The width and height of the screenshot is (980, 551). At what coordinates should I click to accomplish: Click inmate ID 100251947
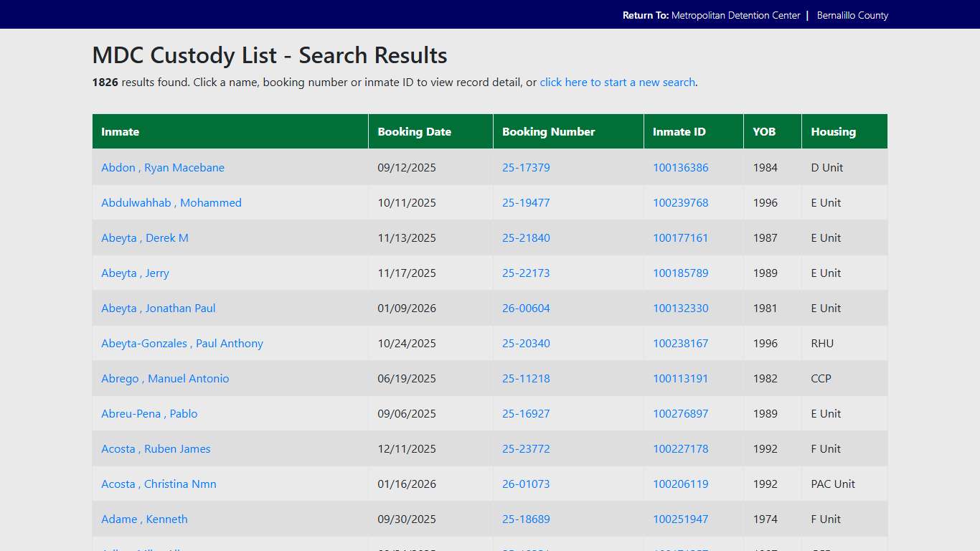(x=680, y=519)
